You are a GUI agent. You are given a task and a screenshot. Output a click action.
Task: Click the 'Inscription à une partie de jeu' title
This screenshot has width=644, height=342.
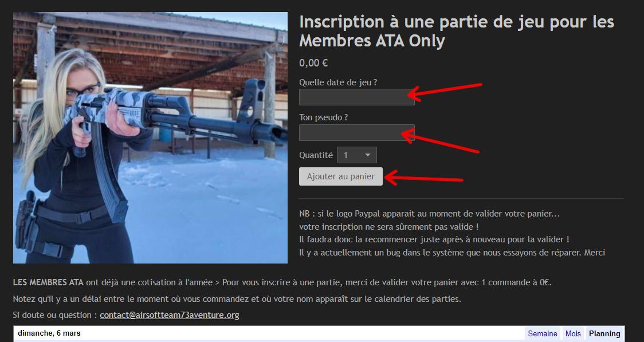[456, 31]
